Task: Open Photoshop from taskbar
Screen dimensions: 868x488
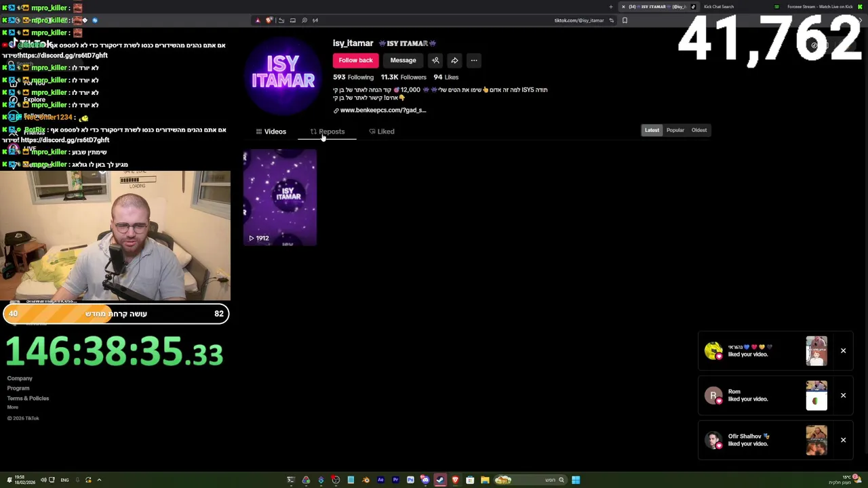Action: coord(410,480)
